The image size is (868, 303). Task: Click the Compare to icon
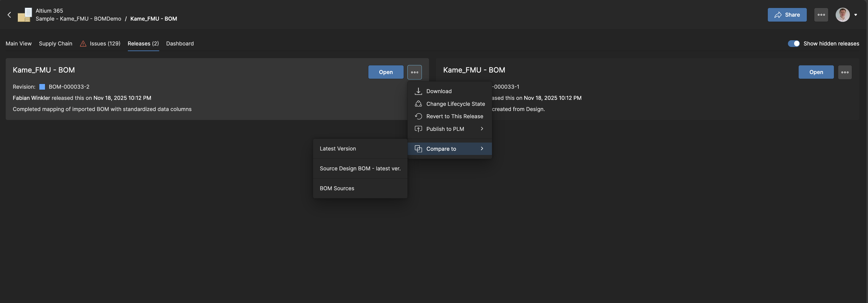tap(418, 149)
